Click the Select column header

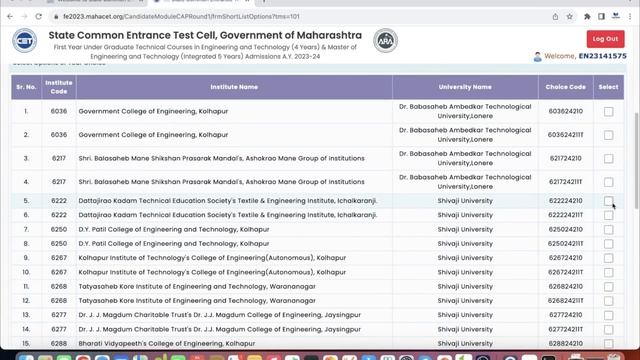pyautogui.click(x=608, y=87)
